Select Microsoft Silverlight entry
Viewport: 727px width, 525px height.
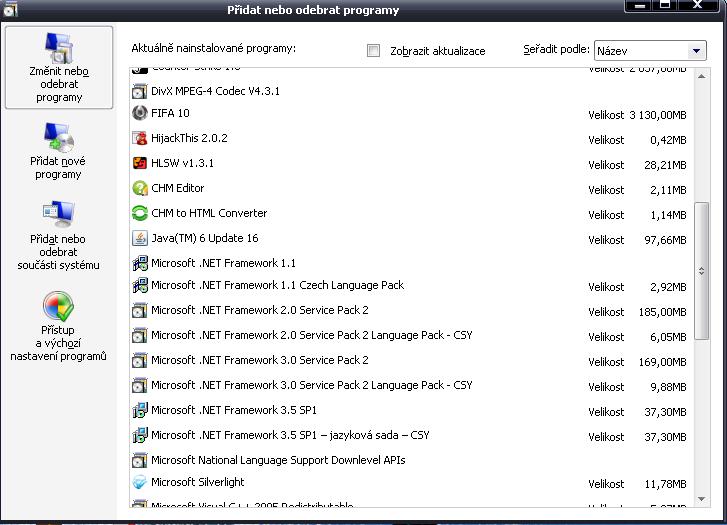pos(409,482)
